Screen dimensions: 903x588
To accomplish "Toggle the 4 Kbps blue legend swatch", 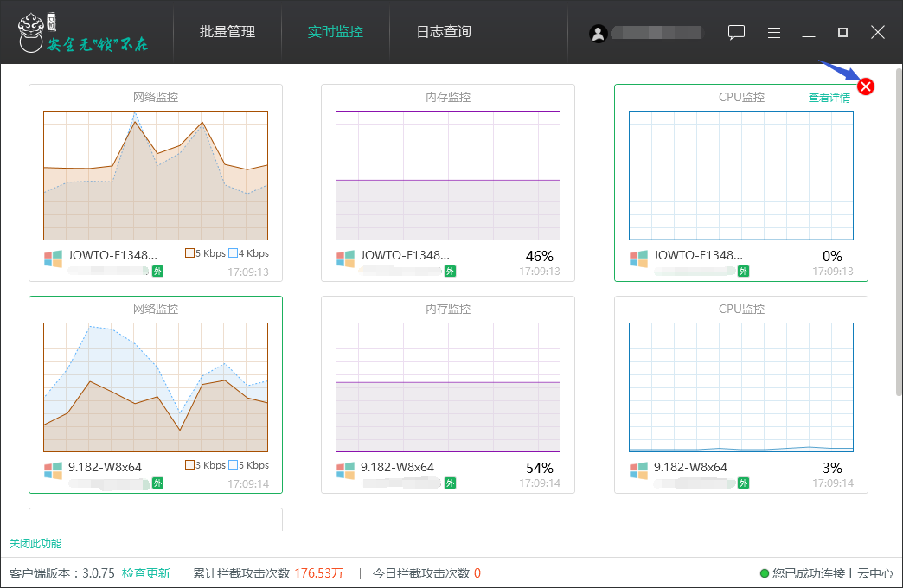I will coord(233,253).
